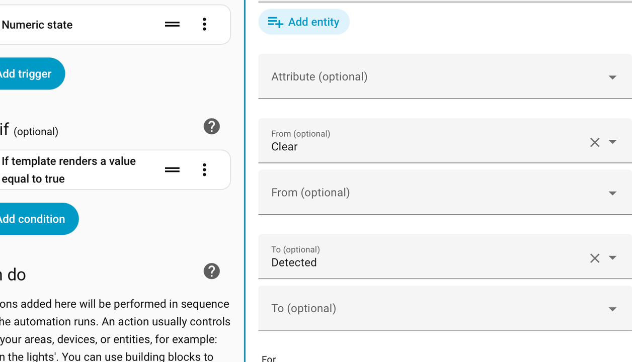Viewport: 644px width, 362px height.
Task: Click the template condition drag handle
Action: [x=172, y=169]
